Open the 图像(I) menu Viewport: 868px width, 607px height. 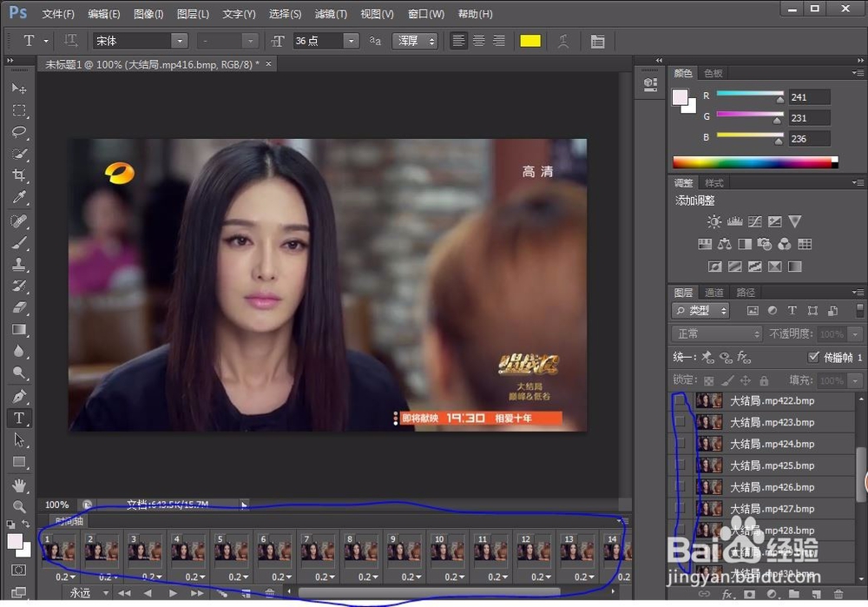coord(148,15)
